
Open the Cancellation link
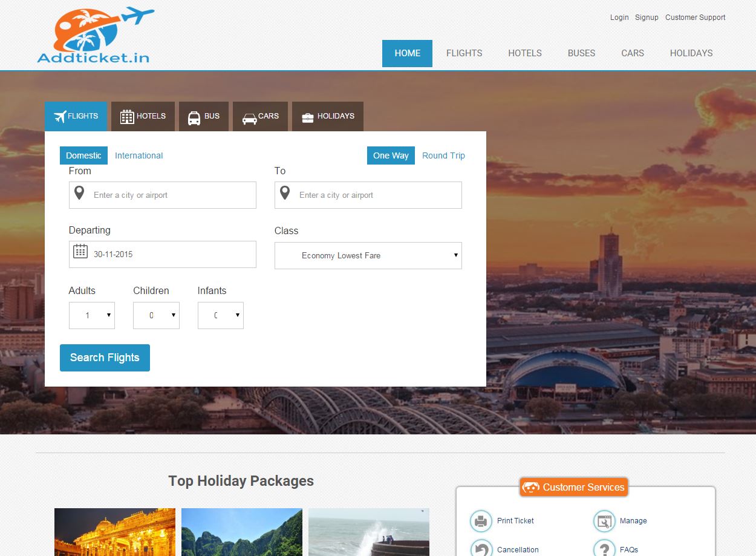click(518, 550)
